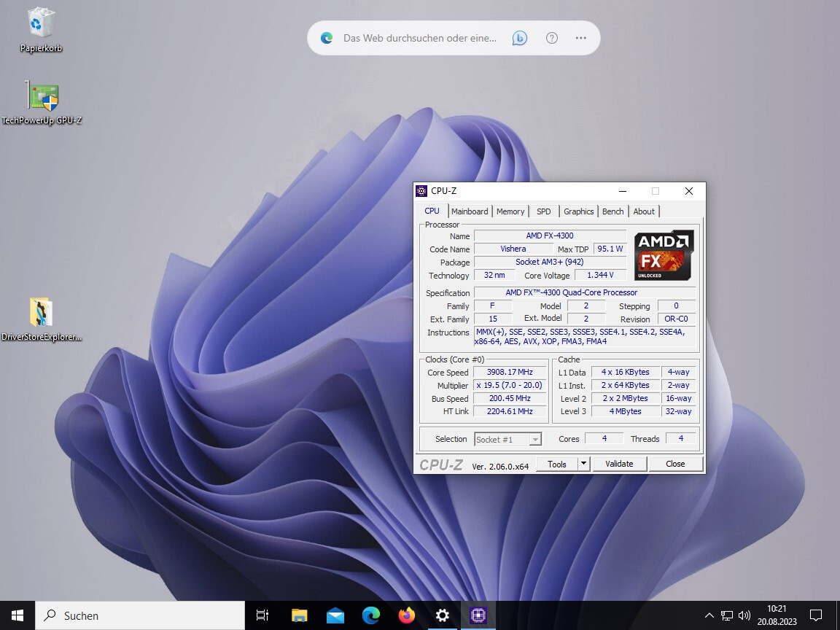Viewport: 840px width, 630px height.
Task: Expand the Tools button dropdown arrow
Action: (584, 464)
